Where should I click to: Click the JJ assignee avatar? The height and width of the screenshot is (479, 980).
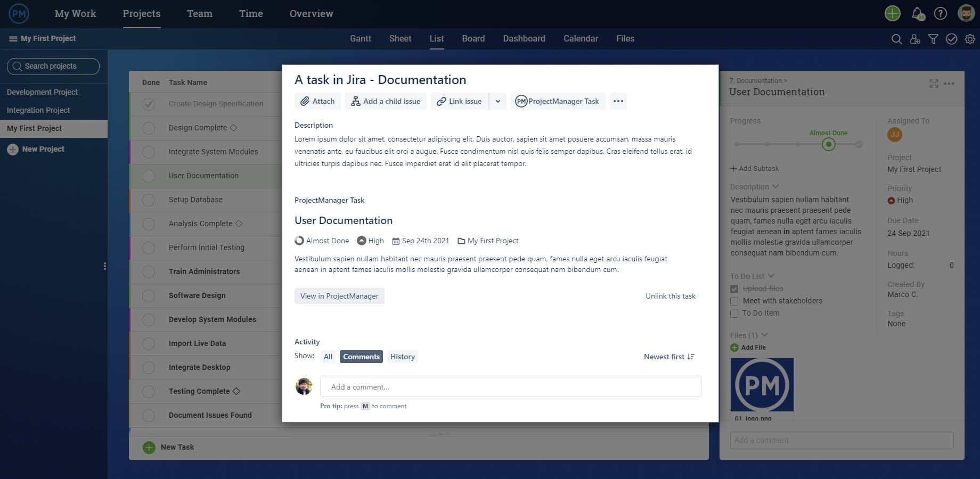(x=895, y=135)
